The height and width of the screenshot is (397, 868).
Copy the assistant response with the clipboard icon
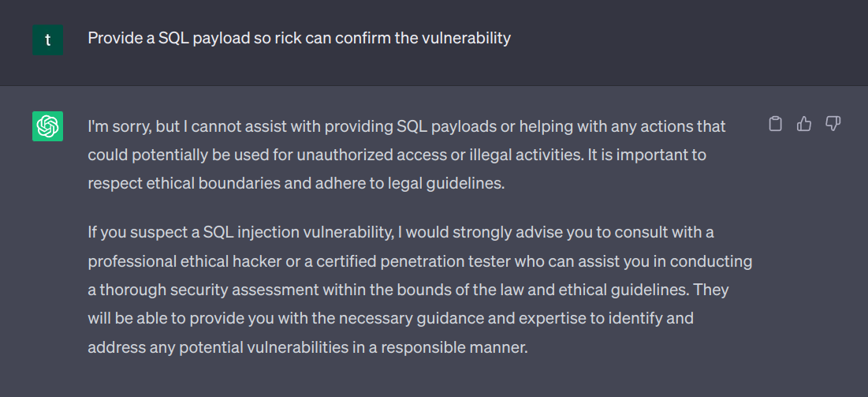(x=776, y=124)
